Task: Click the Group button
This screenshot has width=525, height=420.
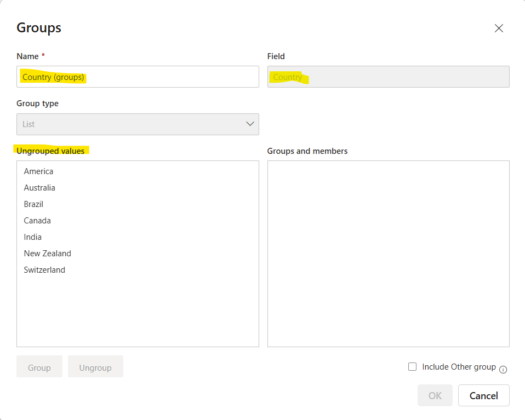Action: pyautogui.click(x=39, y=366)
